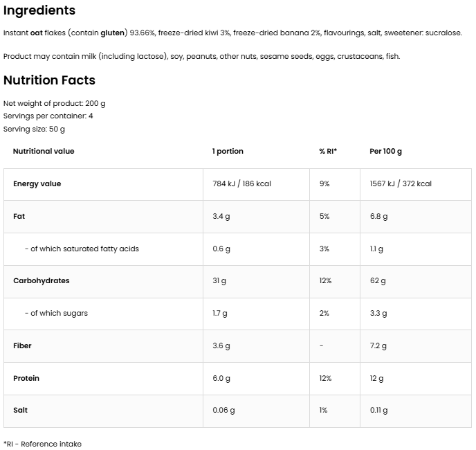Click the "Per 100 g" column header
Screen dimensions: 476x450
pyautogui.click(x=385, y=151)
